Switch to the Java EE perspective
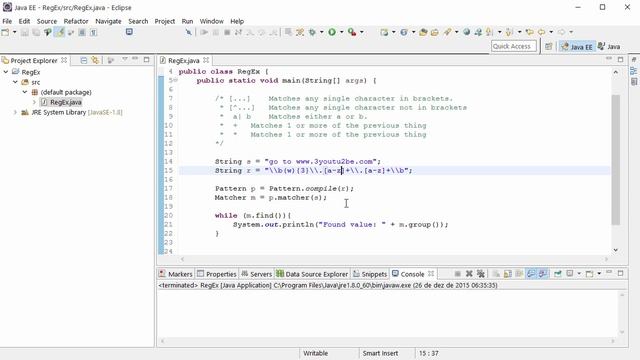 [577, 47]
